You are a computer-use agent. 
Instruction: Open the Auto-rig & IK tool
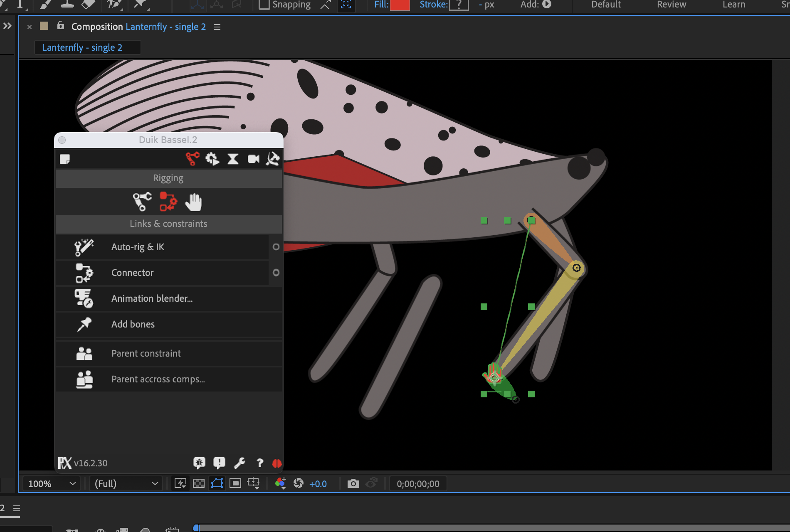coord(138,247)
